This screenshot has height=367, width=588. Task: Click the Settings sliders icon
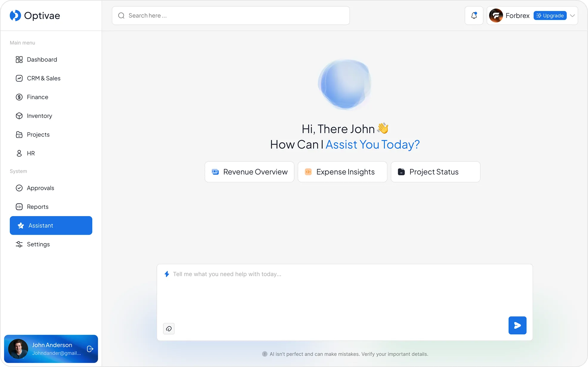pos(19,244)
